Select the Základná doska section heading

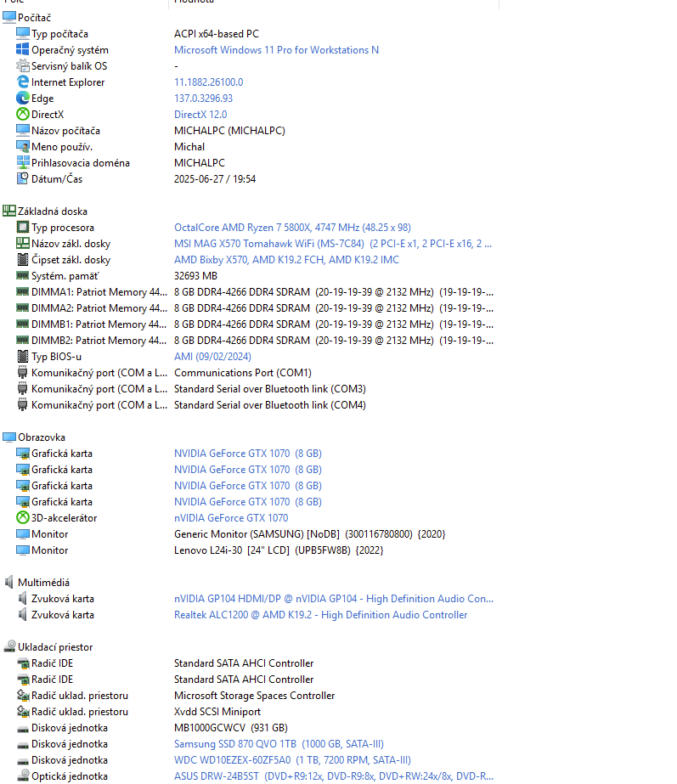point(53,211)
